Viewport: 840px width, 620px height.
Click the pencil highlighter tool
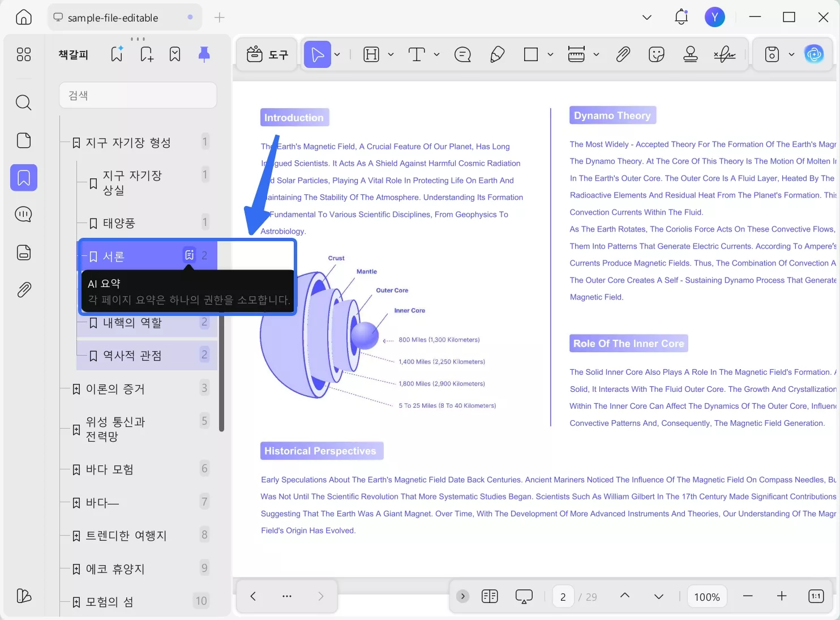coord(497,54)
